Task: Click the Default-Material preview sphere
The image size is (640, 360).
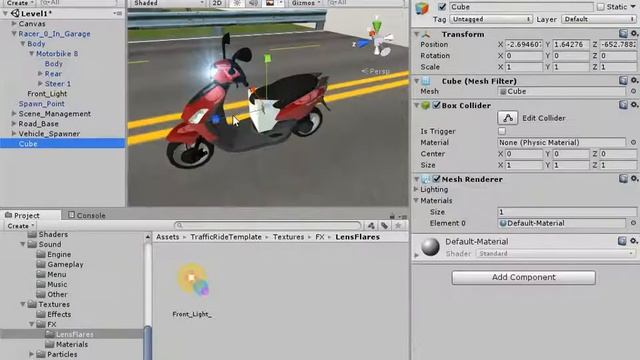Action: (430, 247)
